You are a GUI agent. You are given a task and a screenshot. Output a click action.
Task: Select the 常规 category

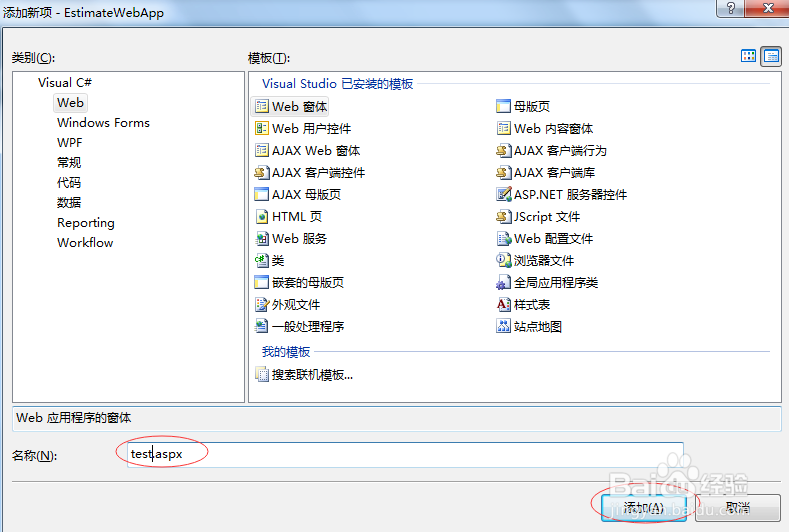pos(69,163)
